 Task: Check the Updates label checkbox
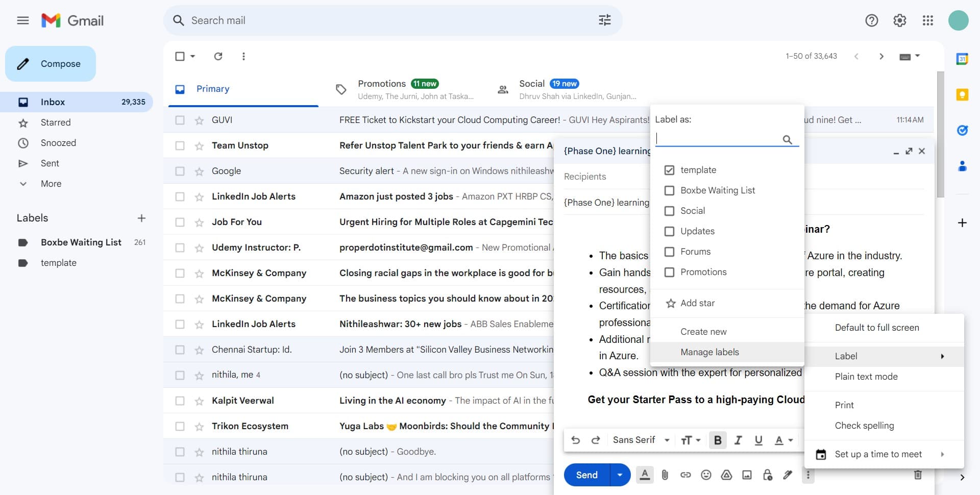670,231
